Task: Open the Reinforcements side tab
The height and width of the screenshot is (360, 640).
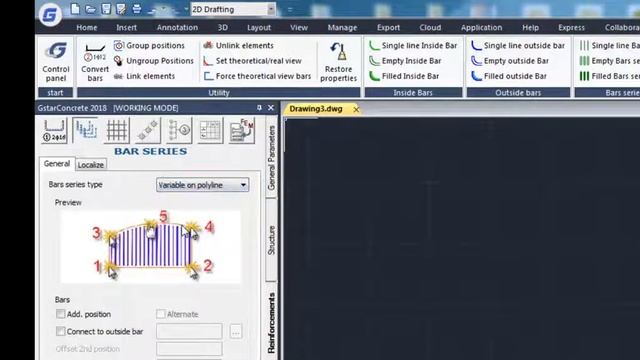Action: click(271, 322)
